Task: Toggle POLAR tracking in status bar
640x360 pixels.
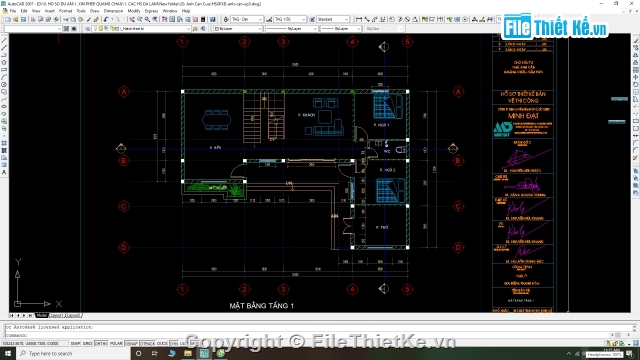Action: [x=116, y=343]
